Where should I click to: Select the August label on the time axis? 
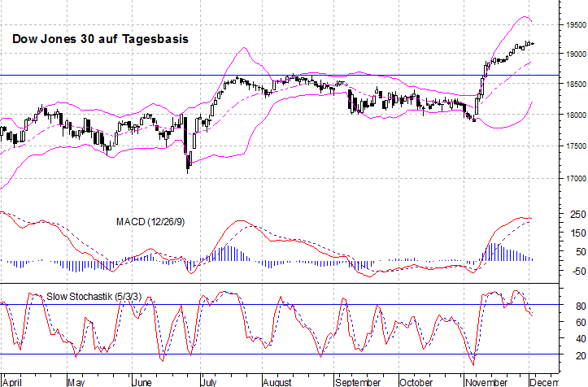[x=277, y=382]
